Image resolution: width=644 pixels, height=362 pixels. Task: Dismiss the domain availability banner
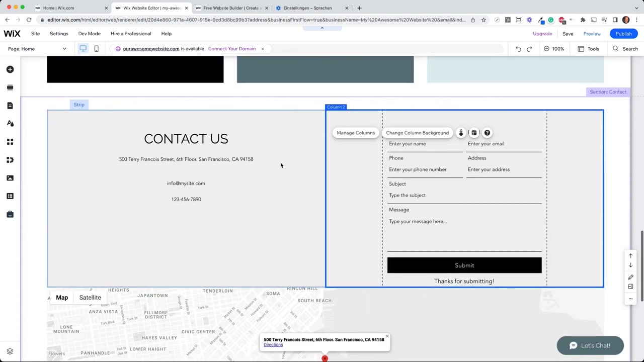[x=262, y=49]
